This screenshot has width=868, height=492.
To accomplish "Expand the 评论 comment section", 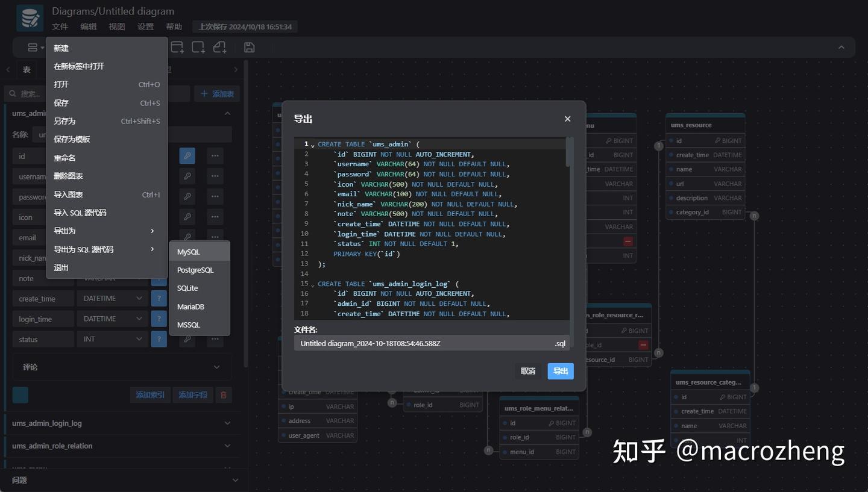I will [122, 367].
